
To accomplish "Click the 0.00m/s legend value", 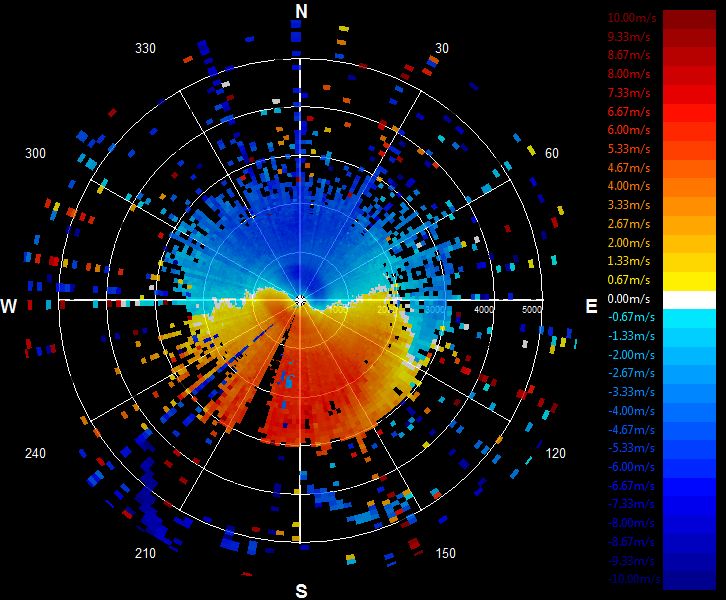I will pyautogui.click(x=629, y=299).
